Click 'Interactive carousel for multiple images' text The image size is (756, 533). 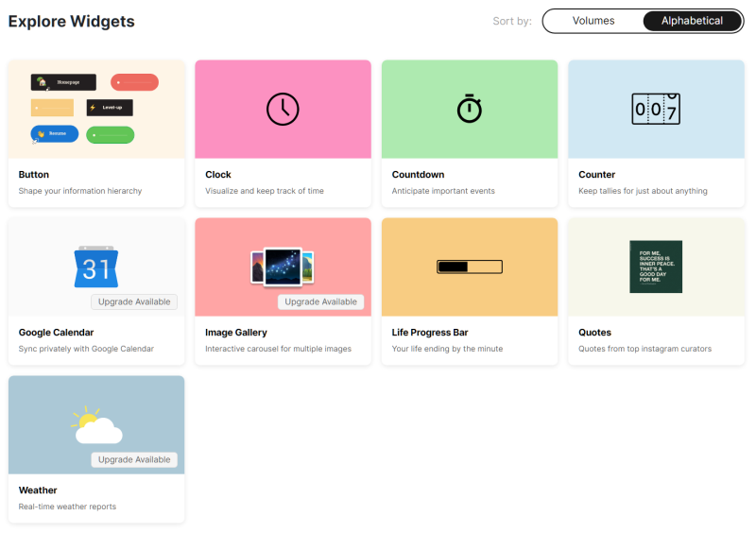click(278, 349)
